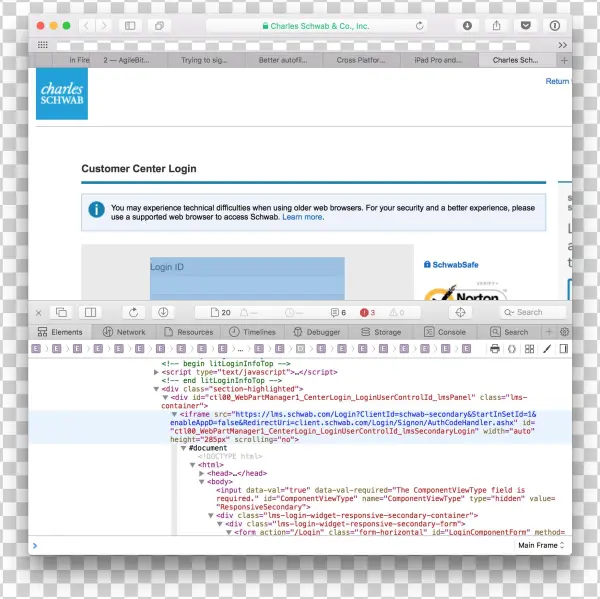Click the Pocket extension icon

point(526,26)
